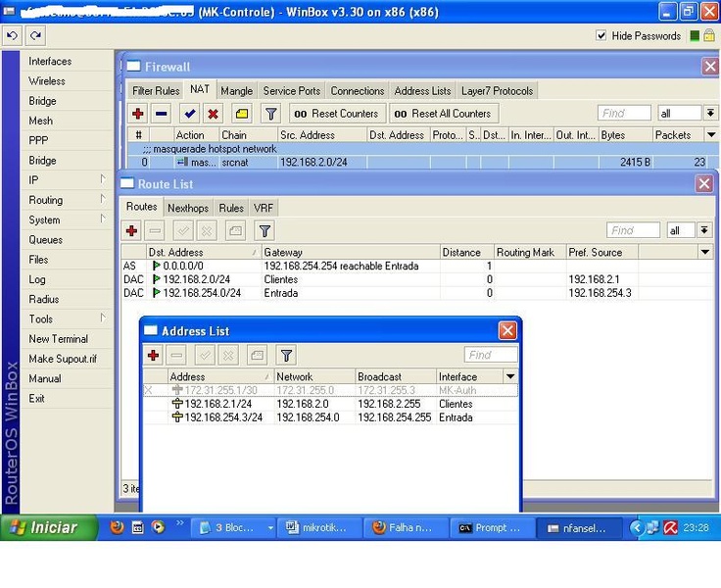Click the Route List Find input field
This screenshot has height=588, width=721.
[x=633, y=230]
